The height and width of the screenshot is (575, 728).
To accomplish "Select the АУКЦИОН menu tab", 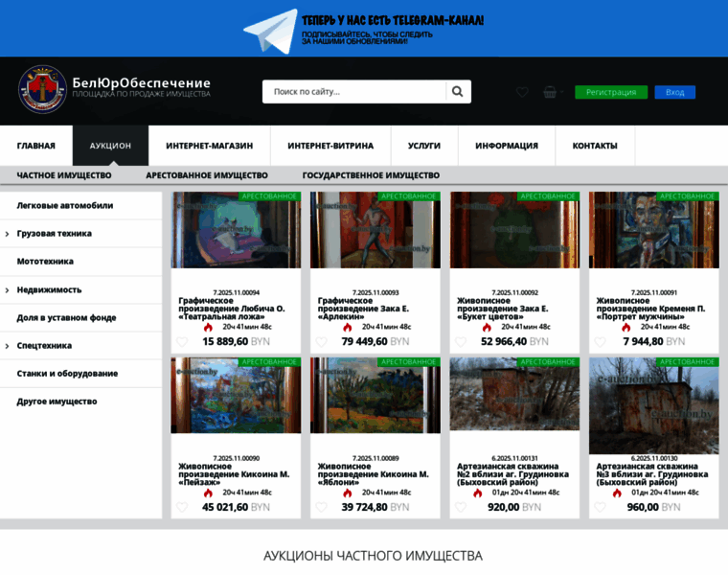I will [x=110, y=146].
